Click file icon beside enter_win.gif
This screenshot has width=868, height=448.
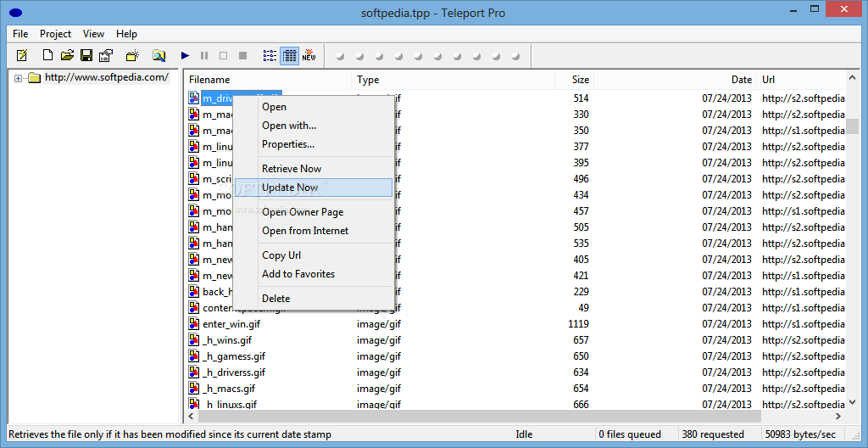pyautogui.click(x=194, y=324)
